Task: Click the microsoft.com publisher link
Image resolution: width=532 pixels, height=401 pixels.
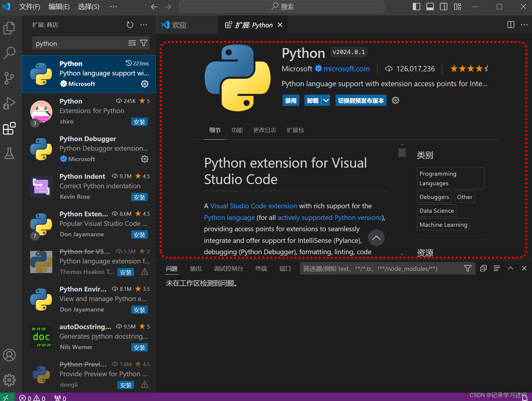Action: coord(347,69)
